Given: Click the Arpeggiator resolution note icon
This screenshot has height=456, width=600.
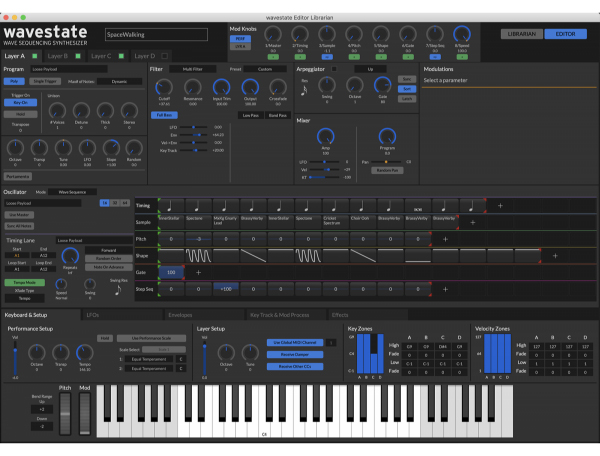Looking at the screenshot, I should coord(304,91).
